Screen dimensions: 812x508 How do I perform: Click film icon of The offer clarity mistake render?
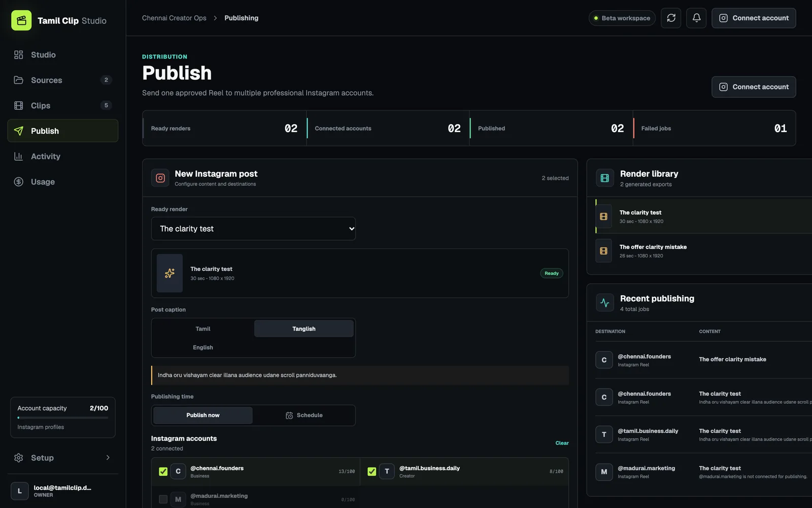pos(603,251)
